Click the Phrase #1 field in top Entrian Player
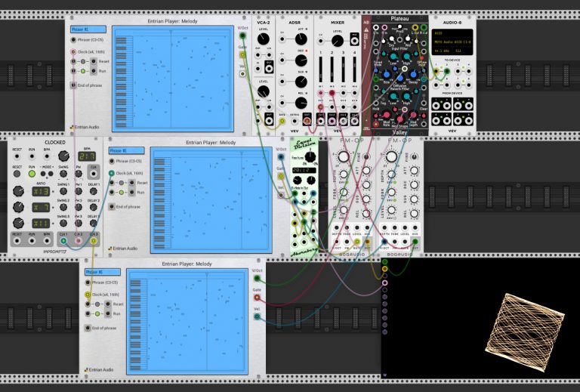This screenshot has height=392, width=580. point(88,29)
